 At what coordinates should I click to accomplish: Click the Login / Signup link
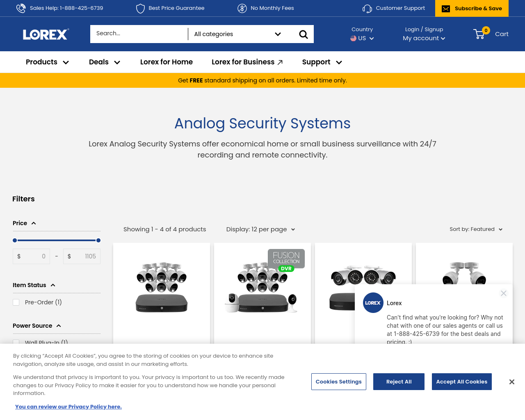click(424, 29)
